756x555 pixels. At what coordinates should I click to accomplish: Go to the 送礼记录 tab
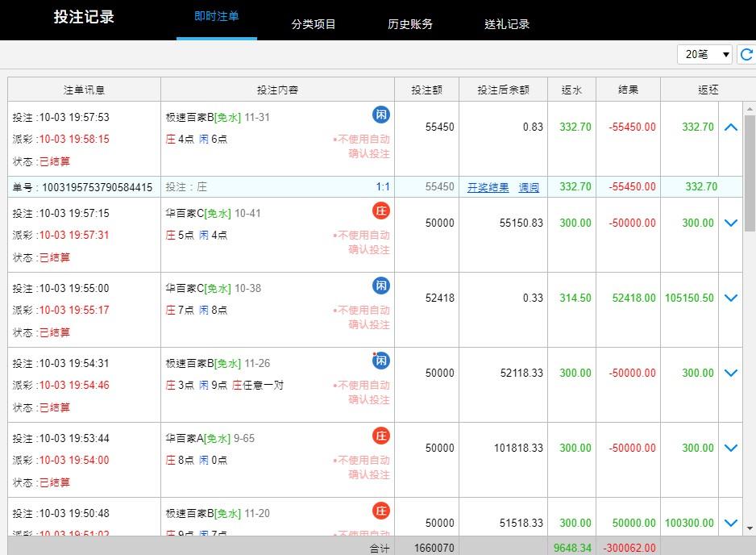[507, 24]
